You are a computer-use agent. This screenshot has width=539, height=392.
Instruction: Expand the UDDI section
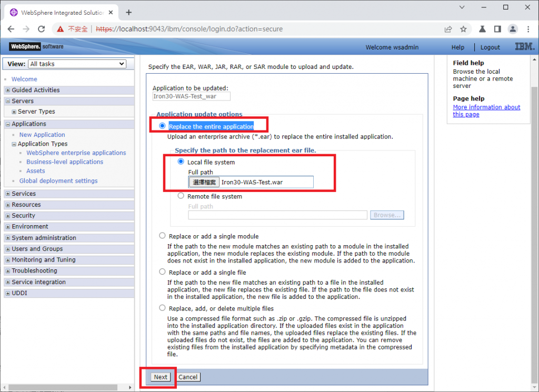8,294
